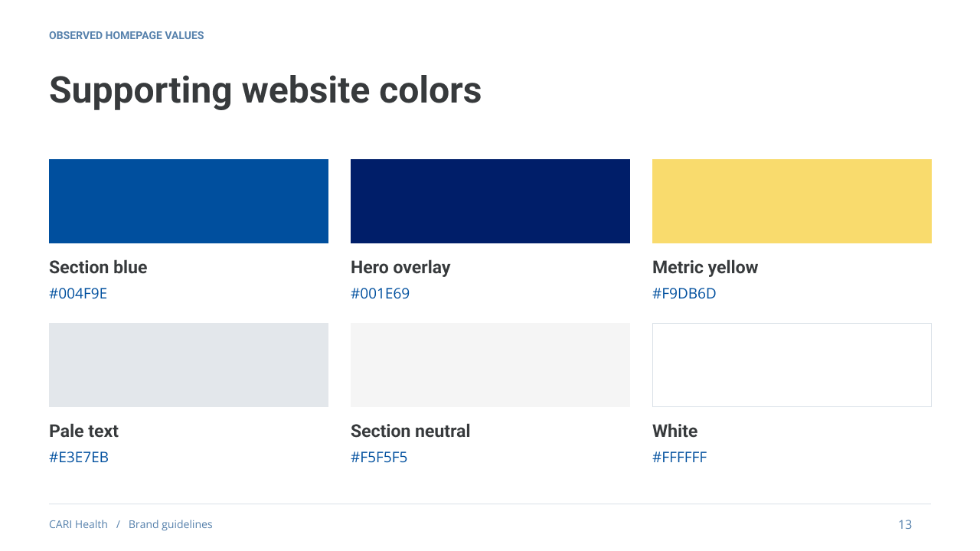Click the Supporting website colors heading
This screenshot has width=980, height=551.
point(265,90)
